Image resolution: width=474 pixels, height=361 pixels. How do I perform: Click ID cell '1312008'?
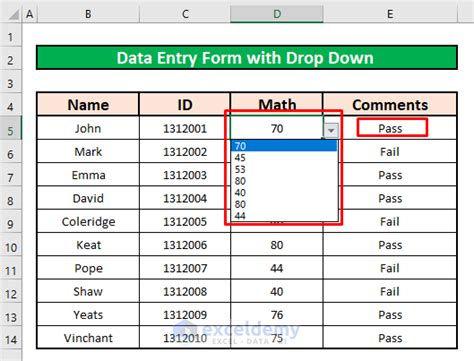(x=185, y=291)
